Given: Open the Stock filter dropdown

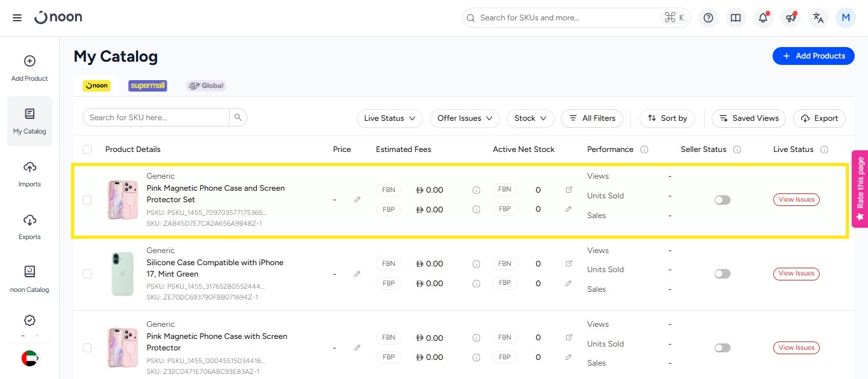Looking at the screenshot, I should point(530,118).
